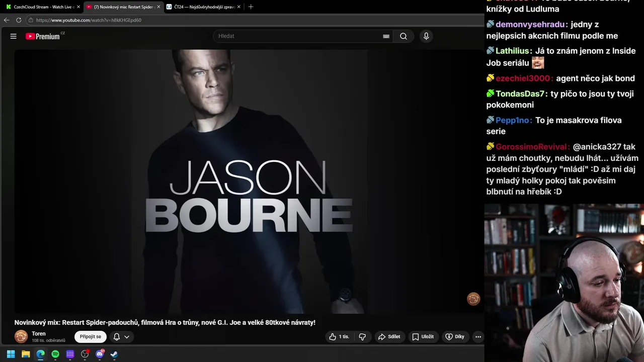Close the ČT24 tab
This screenshot has height=362, width=644.
238,7
